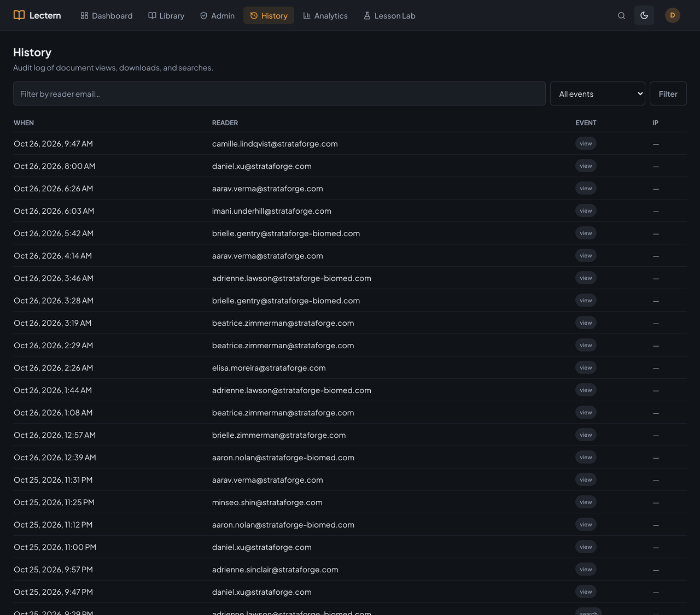Click the reader email in the 1:08 AM row

click(283, 413)
